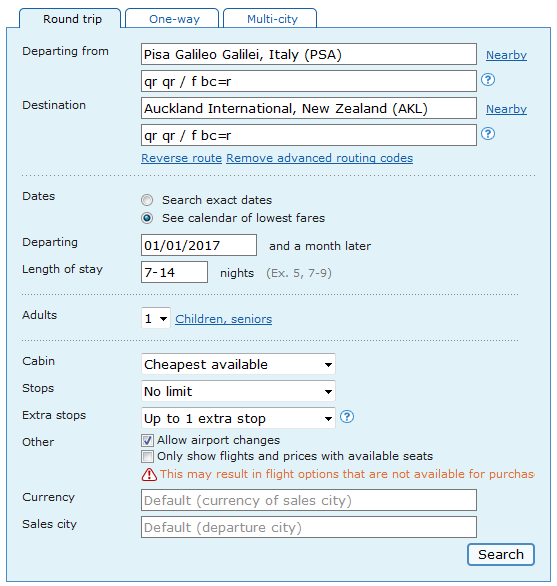Screen dimensions: 557x586
Task: Click the Children, seniors link
Action: tap(224, 319)
